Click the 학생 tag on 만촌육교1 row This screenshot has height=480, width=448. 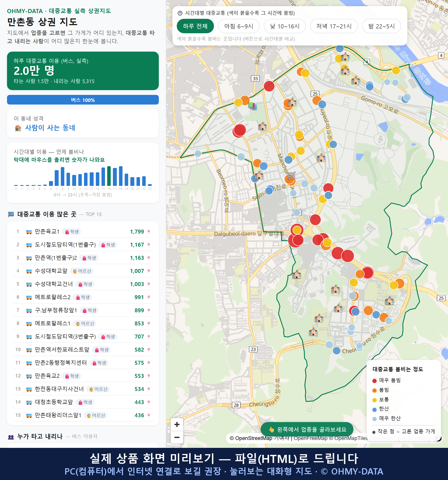(72, 232)
